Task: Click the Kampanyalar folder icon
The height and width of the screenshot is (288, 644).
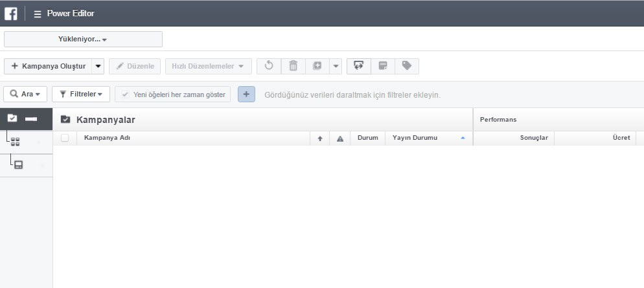Action: click(x=65, y=119)
